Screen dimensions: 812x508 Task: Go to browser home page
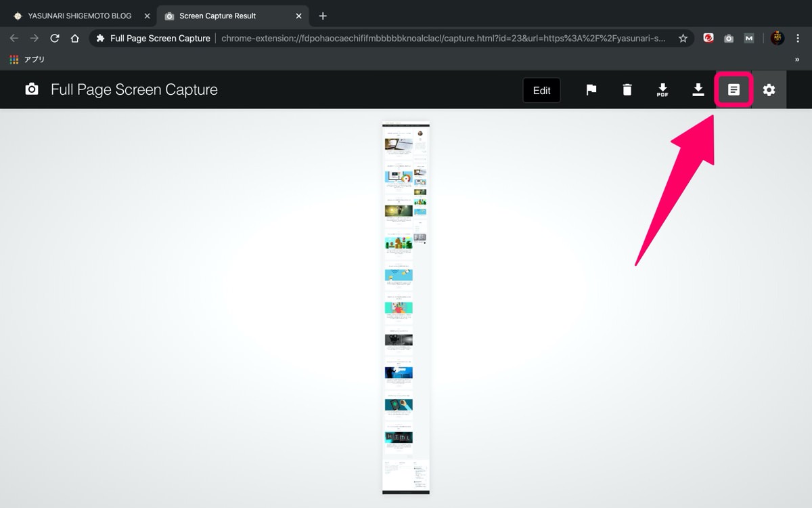click(x=75, y=39)
